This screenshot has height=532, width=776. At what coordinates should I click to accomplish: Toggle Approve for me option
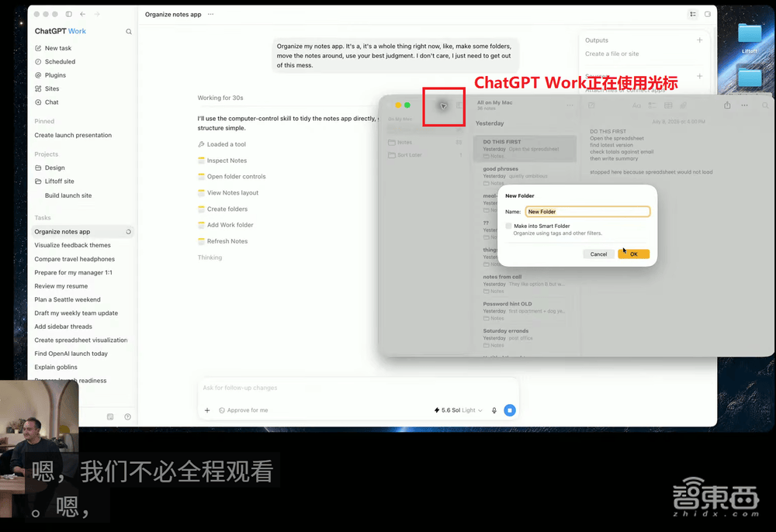pos(243,410)
